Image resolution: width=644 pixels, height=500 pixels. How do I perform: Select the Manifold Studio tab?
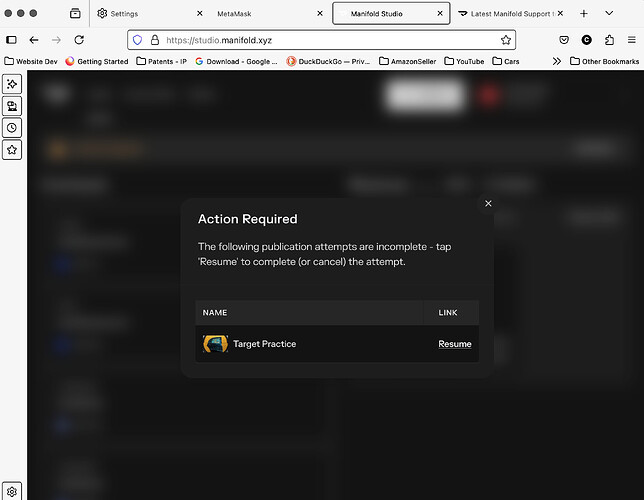[391, 14]
